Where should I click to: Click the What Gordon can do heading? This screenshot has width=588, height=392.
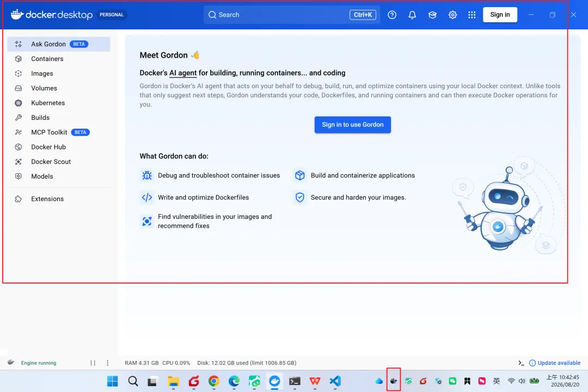174,156
